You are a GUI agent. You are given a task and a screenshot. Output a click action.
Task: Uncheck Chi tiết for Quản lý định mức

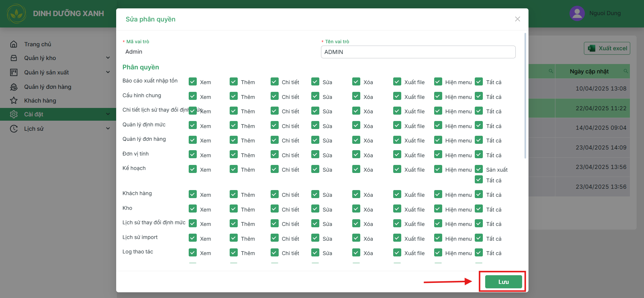click(x=275, y=126)
